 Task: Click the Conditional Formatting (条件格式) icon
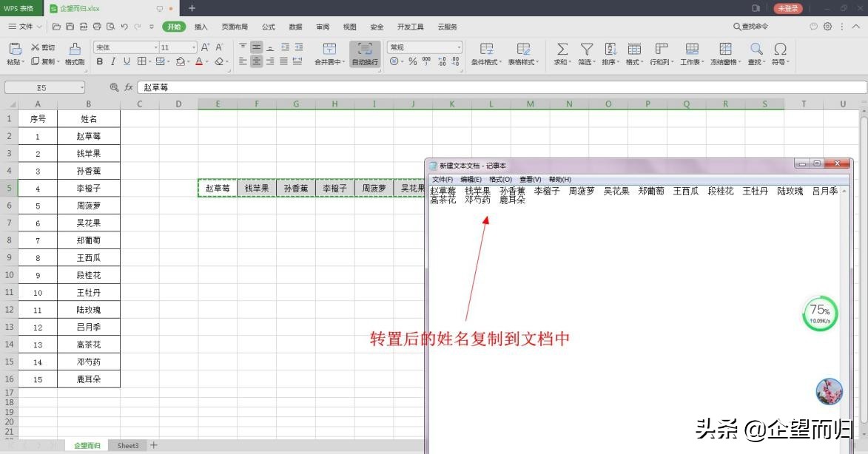click(x=487, y=49)
